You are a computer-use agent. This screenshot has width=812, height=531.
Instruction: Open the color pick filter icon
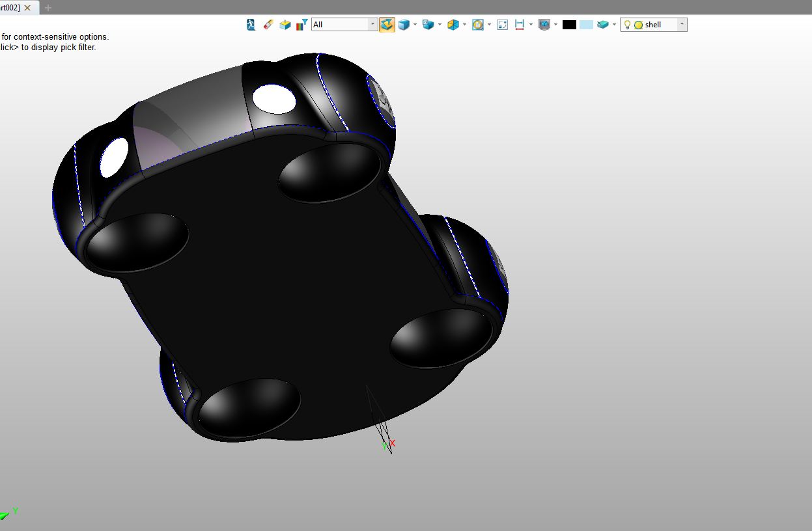[x=301, y=25]
